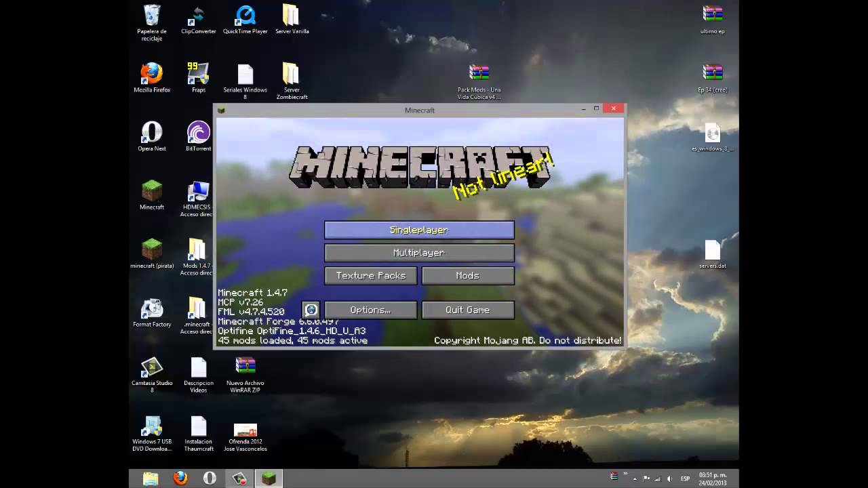Open Minecraft Options
This screenshot has width=868, height=488.
(370, 310)
